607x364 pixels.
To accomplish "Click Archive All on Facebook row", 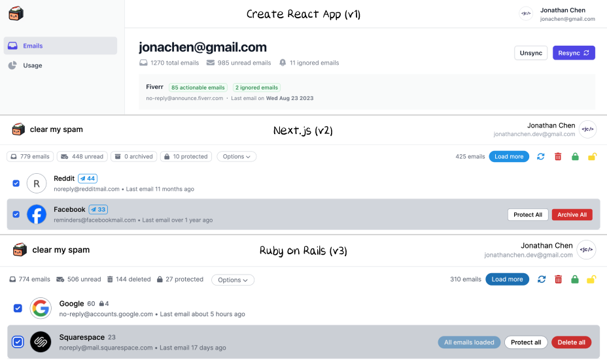I will coord(572,215).
